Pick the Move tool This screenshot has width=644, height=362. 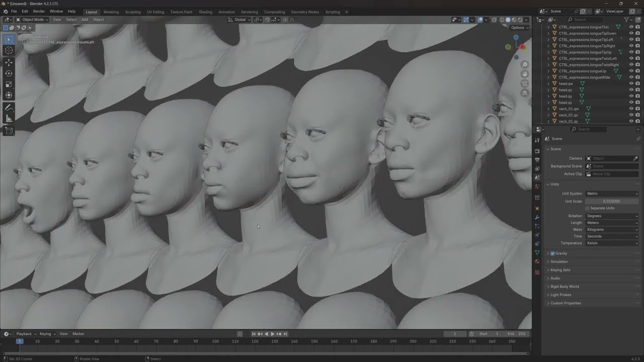[x=9, y=62]
